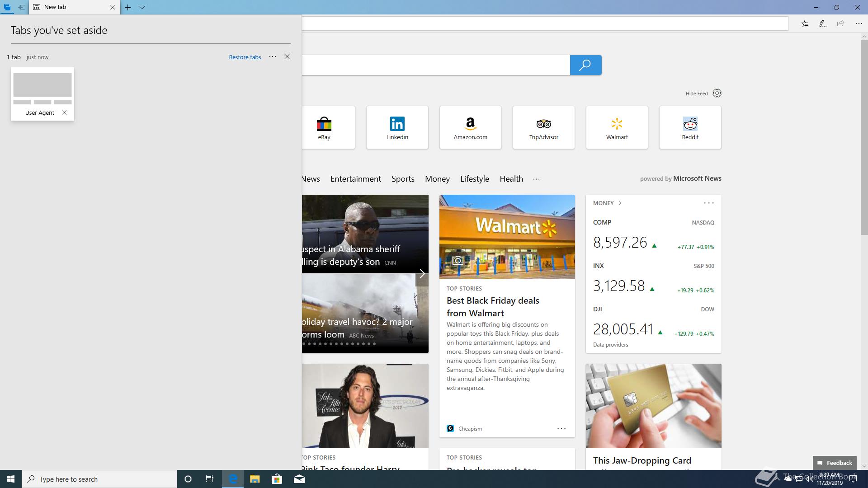
Task: Open the eBay top site tile
Action: click(x=328, y=127)
